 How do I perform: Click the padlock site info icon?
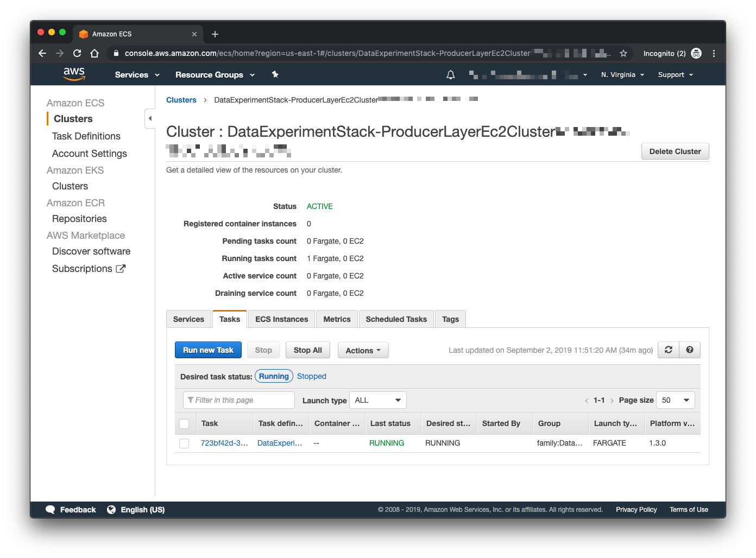point(116,53)
